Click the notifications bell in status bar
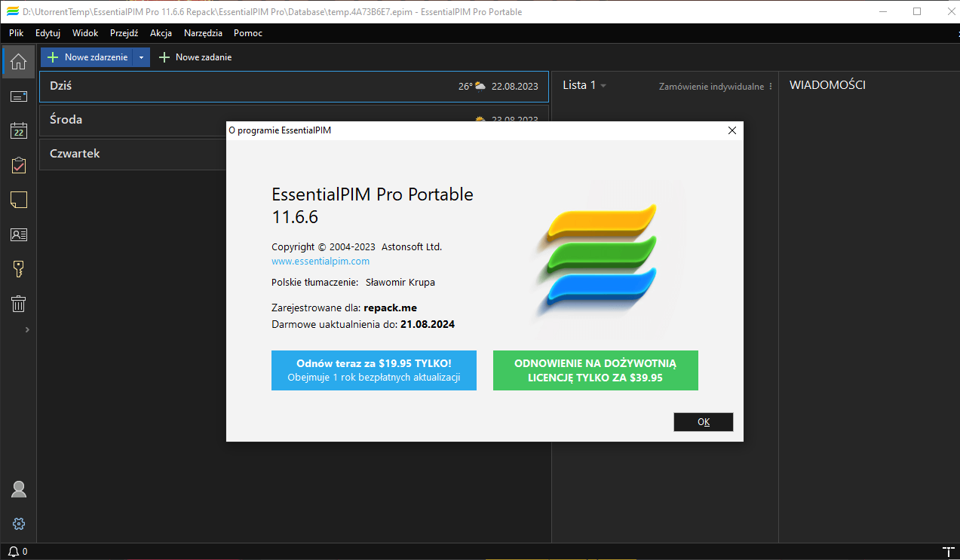This screenshot has width=960, height=560. [14, 552]
